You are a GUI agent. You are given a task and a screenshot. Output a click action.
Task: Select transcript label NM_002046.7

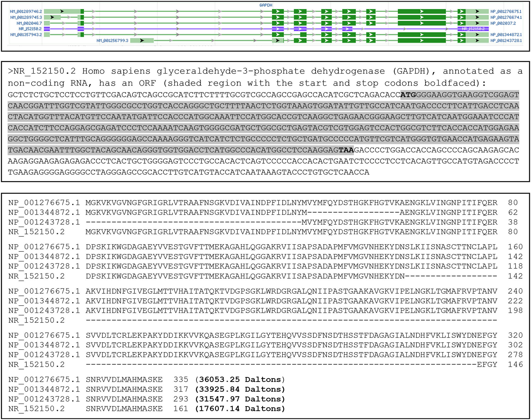pos(29,23)
